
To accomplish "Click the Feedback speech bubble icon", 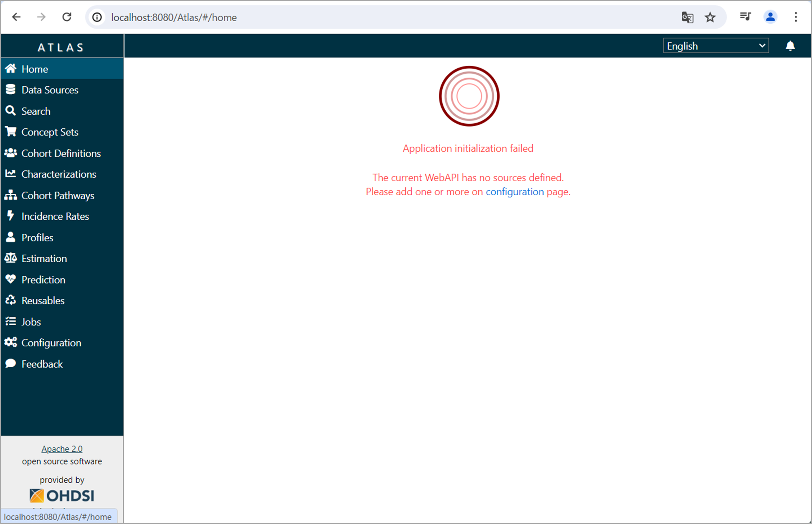I will (x=11, y=363).
